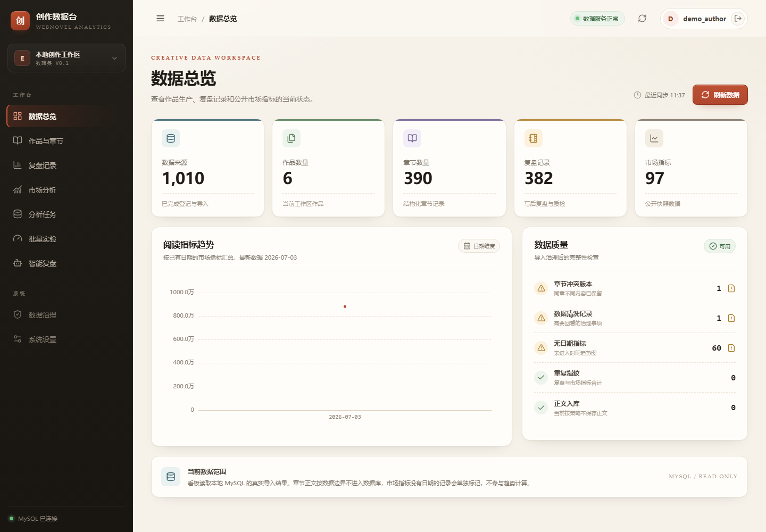The height and width of the screenshot is (532, 766).
Task: Click the logout icon next to demo_author
Action: [738, 19]
